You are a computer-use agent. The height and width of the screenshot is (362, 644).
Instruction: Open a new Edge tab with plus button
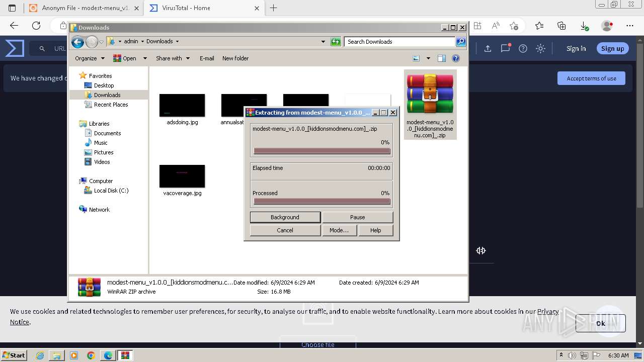tap(274, 8)
